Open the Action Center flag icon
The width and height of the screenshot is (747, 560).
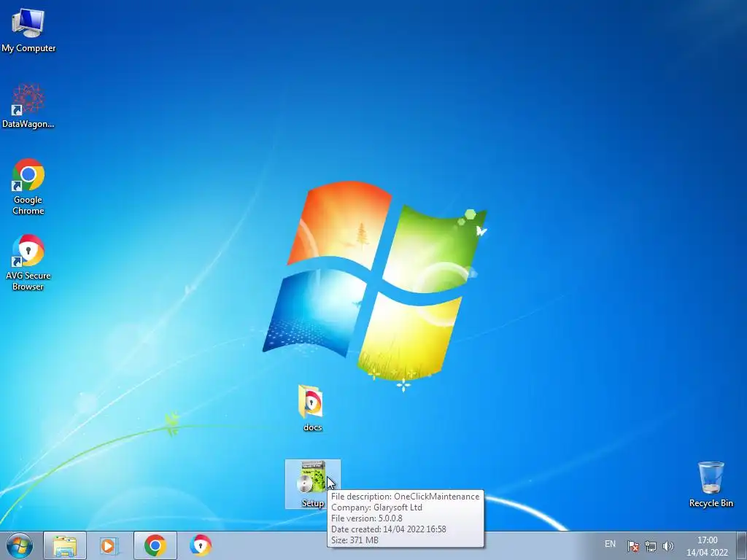pos(632,546)
